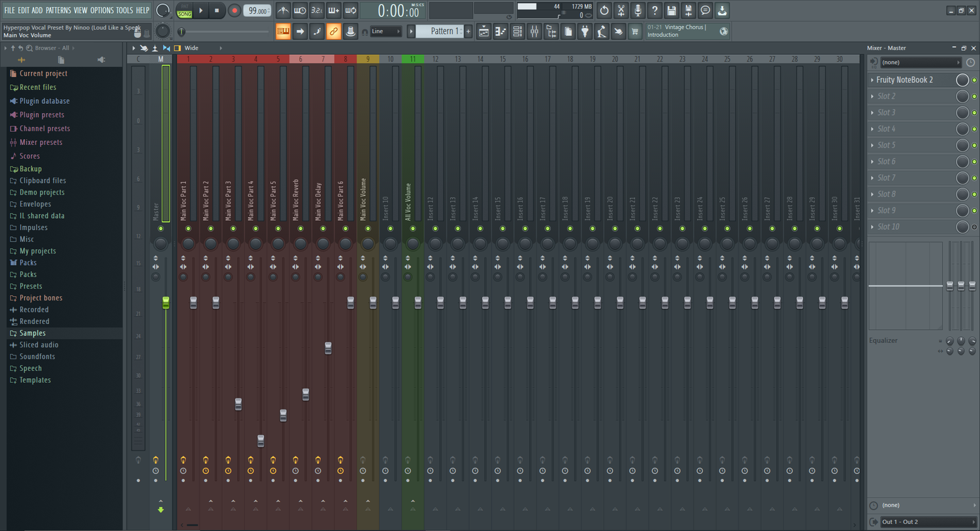Open the Piano roll icon
The width and height of the screenshot is (980, 531).
[x=500, y=31]
